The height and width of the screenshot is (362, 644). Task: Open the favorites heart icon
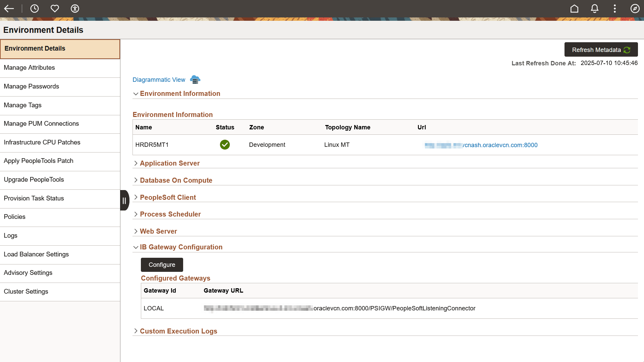[x=55, y=9]
